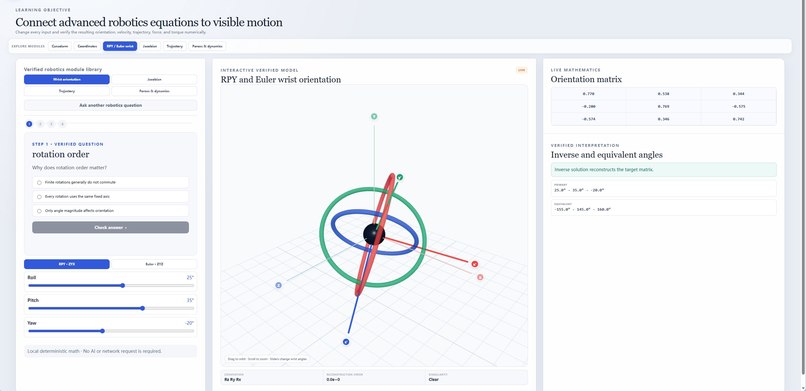Viewport: 806px width, 391px height.
Task: Switch to the Jacobian tab in Explore Modules
Action: pyautogui.click(x=150, y=46)
